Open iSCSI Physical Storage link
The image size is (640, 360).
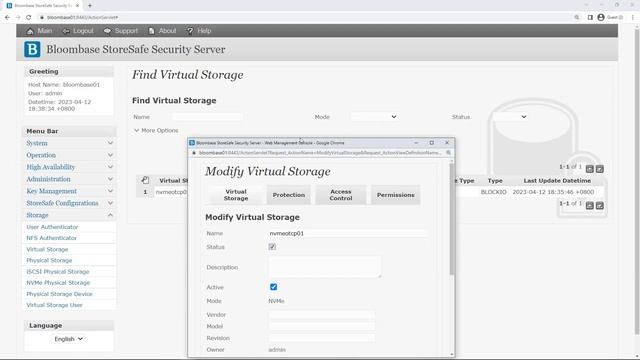(x=58, y=272)
